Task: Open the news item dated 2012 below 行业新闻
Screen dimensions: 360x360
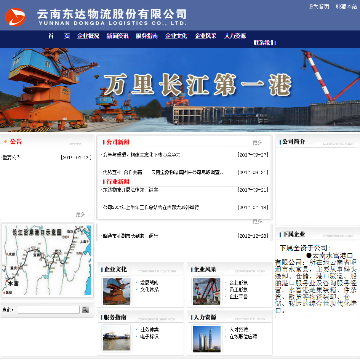Action: tap(130, 236)
